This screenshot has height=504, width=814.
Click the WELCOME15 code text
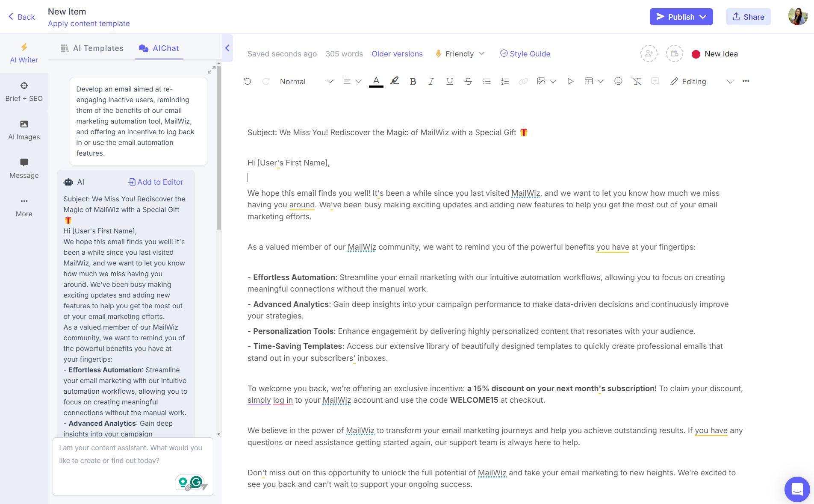click(x=474, y=400)
